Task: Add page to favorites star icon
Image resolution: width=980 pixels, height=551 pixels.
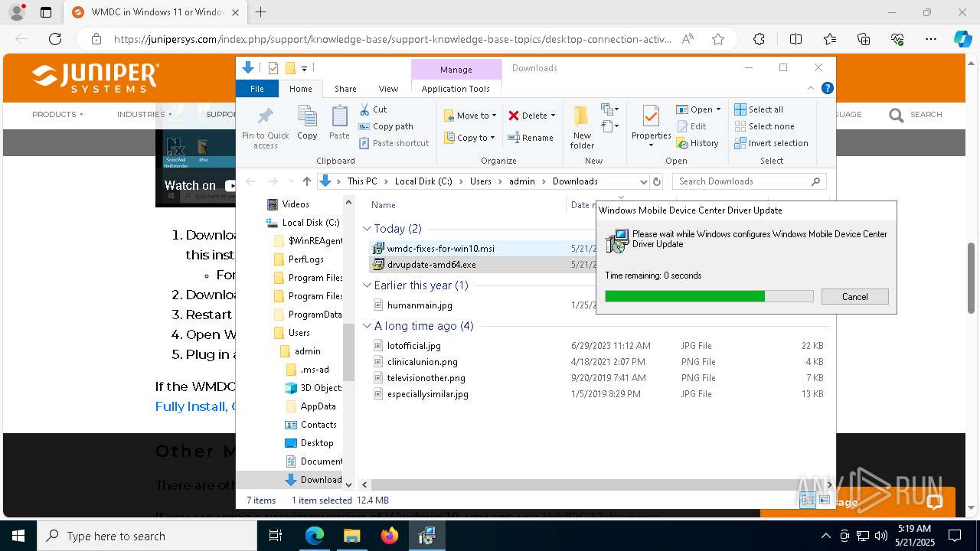Action: click(718, 39)
